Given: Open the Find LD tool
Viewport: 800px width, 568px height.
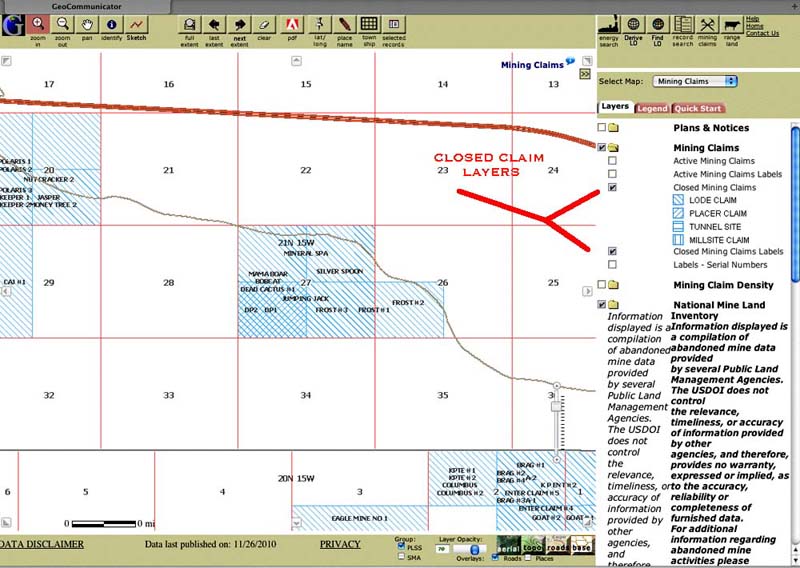Looking at the screenshot, I should (658, 24).
